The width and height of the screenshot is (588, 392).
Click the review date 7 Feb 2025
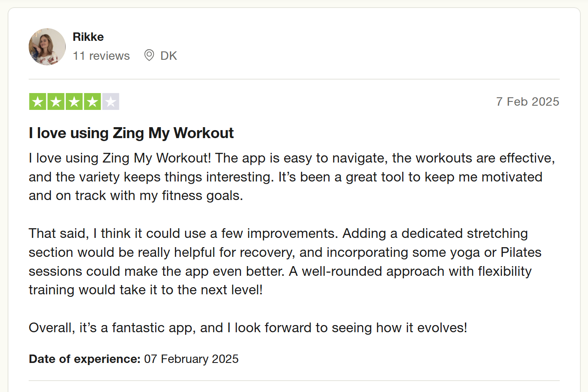click(x=528, y=101)
